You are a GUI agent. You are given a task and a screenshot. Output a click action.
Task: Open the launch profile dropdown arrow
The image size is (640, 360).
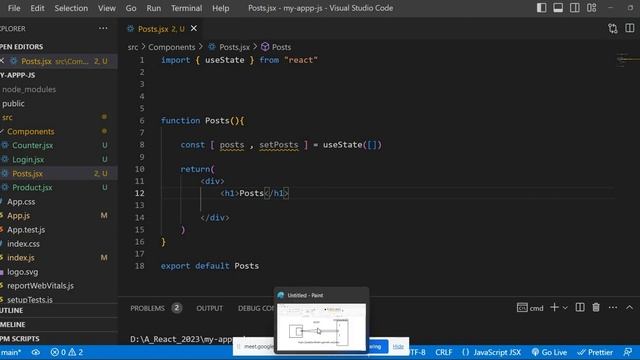click(x=565, y=308)
